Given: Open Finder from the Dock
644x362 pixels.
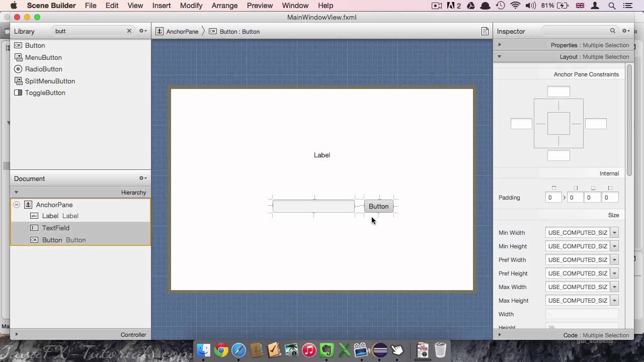Looking at the screenshot, I should [x=204, y=350].
